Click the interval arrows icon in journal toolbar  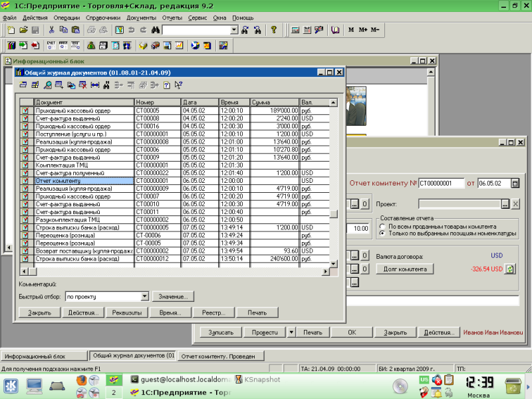(x=95, y=85)
